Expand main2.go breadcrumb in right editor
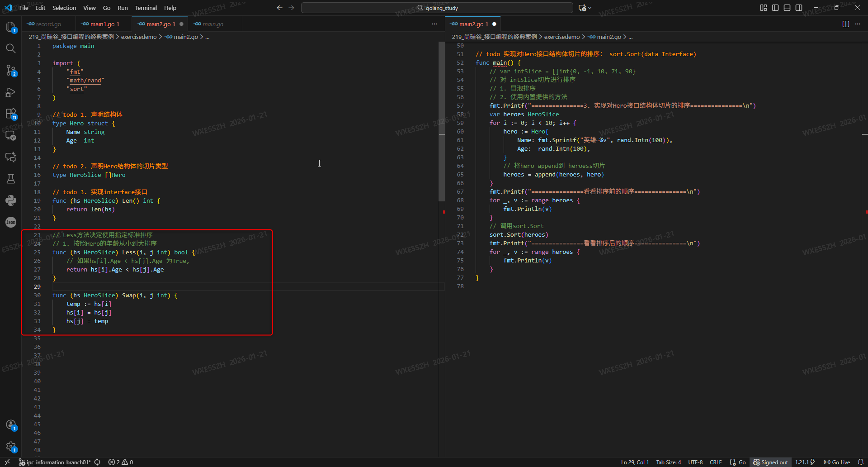The height and width of the screenshot is (467, 868). (x=605, y=37)
